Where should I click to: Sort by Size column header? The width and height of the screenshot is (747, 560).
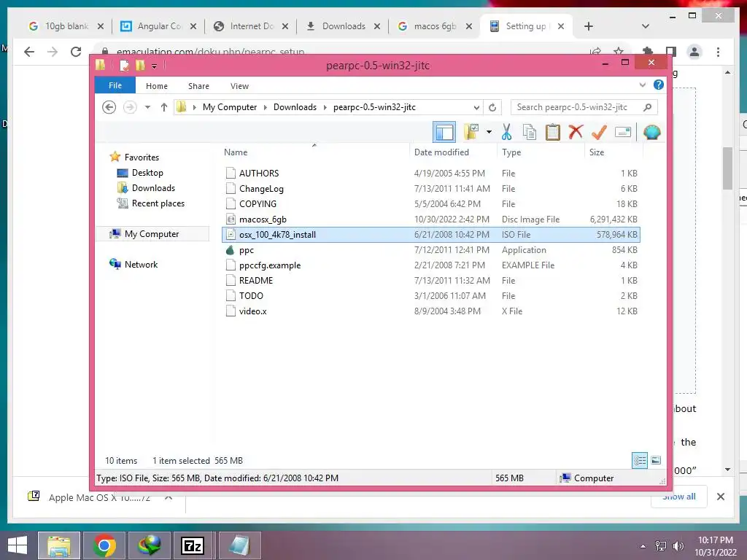(x=597, y=152)
